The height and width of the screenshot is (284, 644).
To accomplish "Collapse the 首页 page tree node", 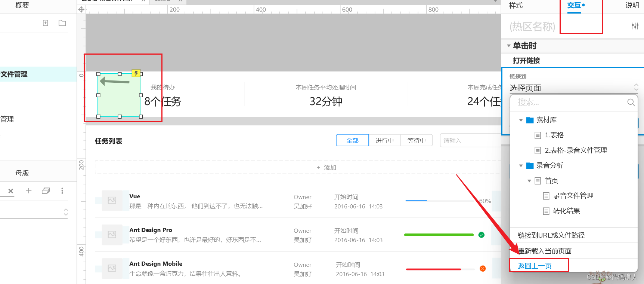I will (529, 181).
